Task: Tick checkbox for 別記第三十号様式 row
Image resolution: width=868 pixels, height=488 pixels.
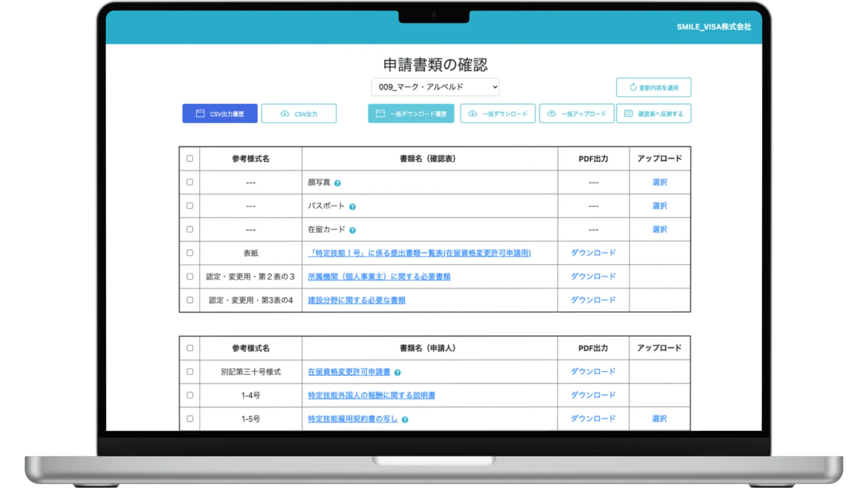Action: [x=189, y=371]
